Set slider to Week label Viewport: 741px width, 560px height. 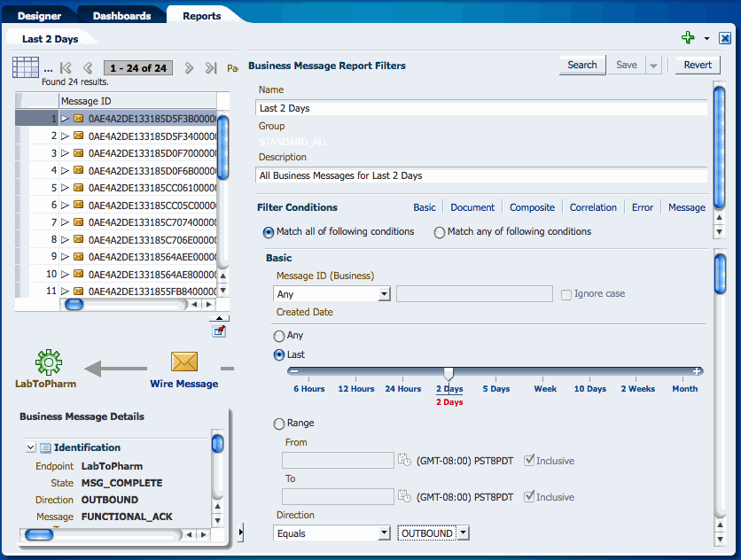click(x=545, y=388)
